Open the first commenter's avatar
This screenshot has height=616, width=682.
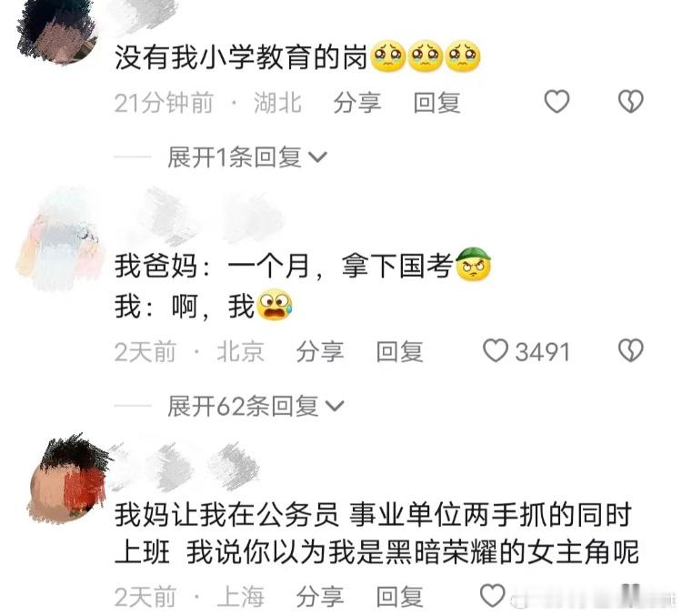click(x=56, y=31)
